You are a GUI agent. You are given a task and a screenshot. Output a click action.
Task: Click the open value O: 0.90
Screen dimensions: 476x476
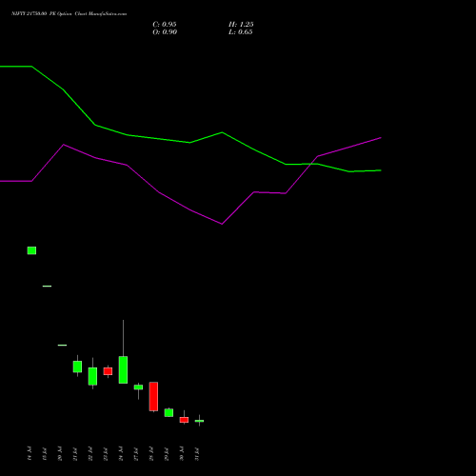(165, 32)
